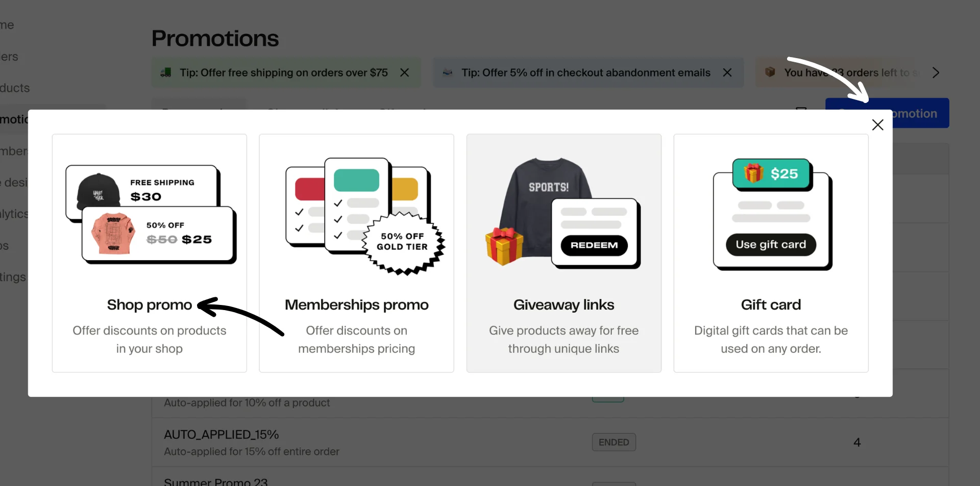Viewport: 980px width, 486px height.
Task: Expand the orders left to ship banner
Action: click(x=936, y=72)
